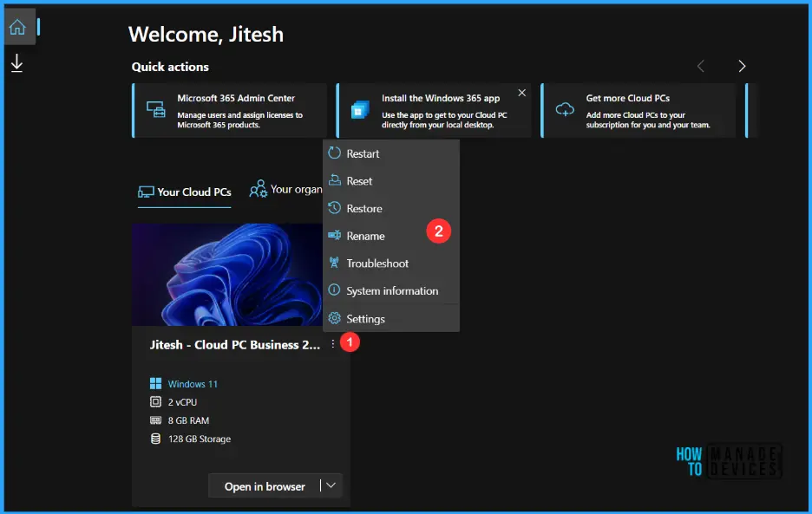The height and width of the screenshot is (514, 812).
Task: Go to next quick actions page
Action: point(742,66)
